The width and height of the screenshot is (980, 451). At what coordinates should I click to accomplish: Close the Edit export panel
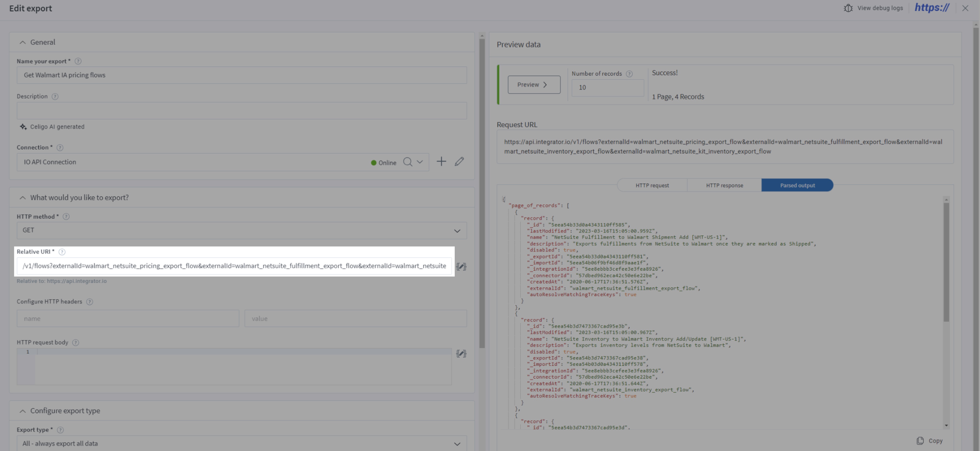pyautogui.click(x=965, y=8)
